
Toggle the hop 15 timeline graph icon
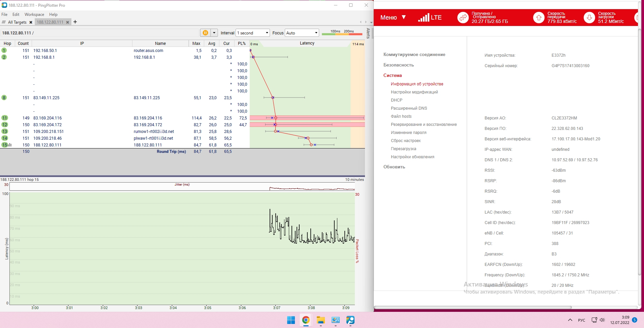[x=10, y=145]
